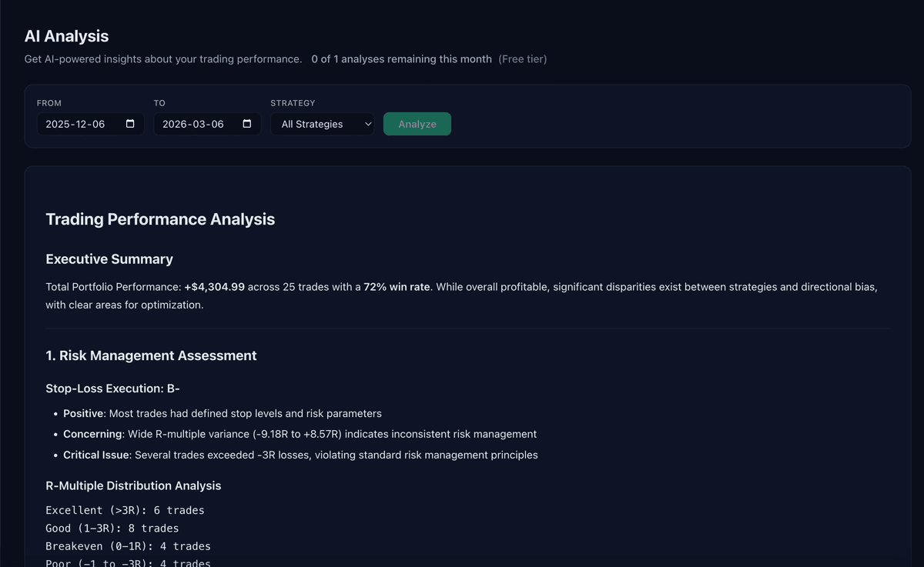Click the AI Analysis page heading
Viewport: 924px width, 567px height.
(x=66, y=36)
